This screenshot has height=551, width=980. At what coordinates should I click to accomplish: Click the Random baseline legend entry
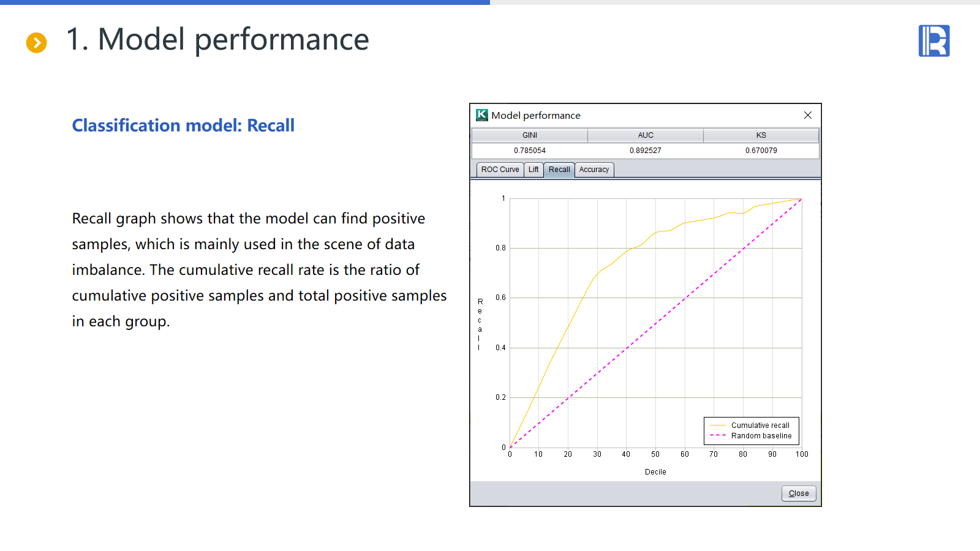tap(761, 436)
